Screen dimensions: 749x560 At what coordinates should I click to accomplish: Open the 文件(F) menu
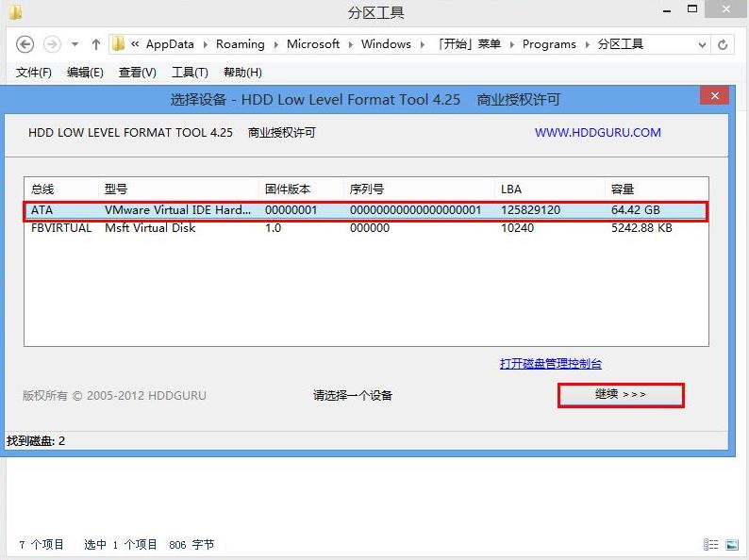tap(34, 73)
